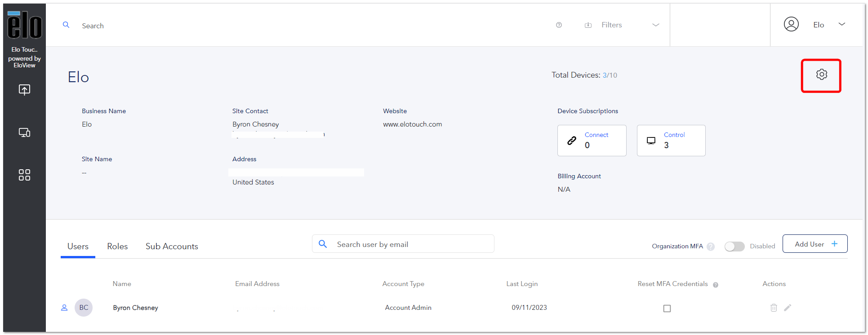Delete user Byron Chesney with trash icon
Image resolution: width=868 pixels, height=335 pixels.
774,308
